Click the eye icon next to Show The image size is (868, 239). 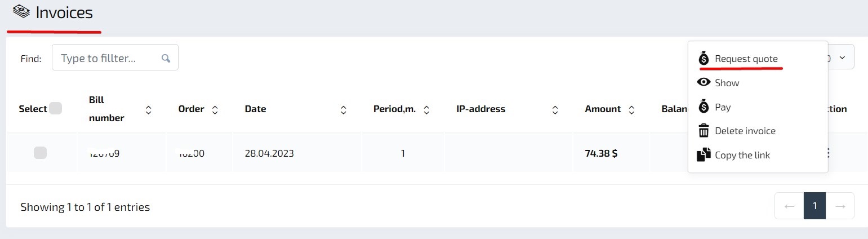[704, 82]
